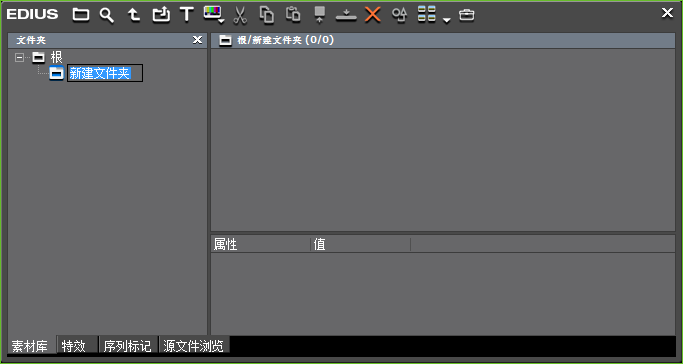The width and height of the screenshot is (683, 364).
Task: Click the scissors cut icon
Action: (x=240, y=15)
